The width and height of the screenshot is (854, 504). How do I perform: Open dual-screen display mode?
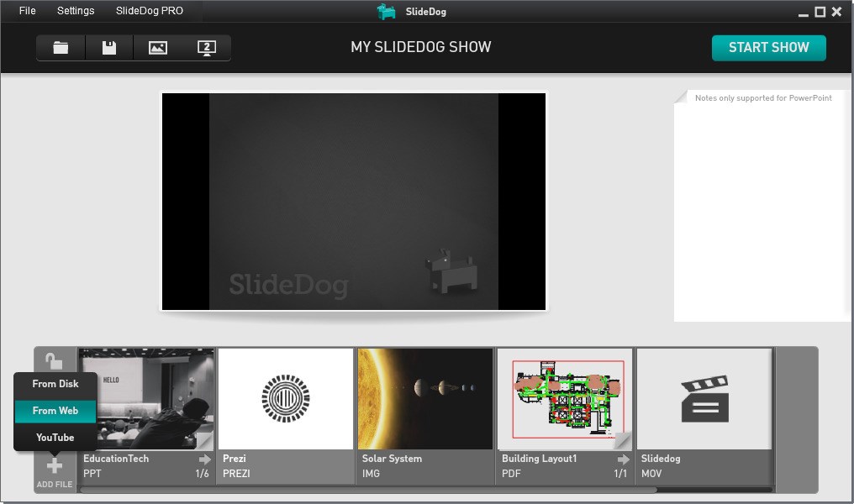coord(207,48)
